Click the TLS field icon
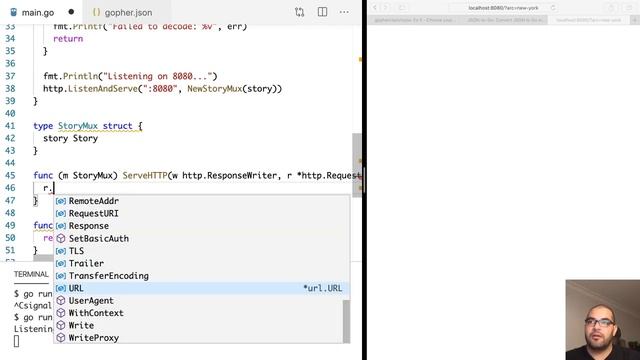The width and height of the screenshot is (640, 360). pyautogui.click(x=61, y=251)
